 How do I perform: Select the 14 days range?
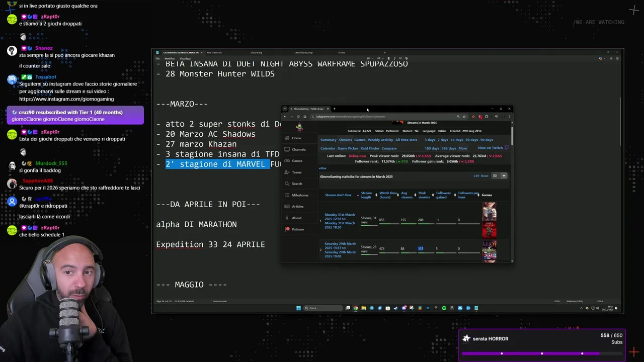coord(456,140)
